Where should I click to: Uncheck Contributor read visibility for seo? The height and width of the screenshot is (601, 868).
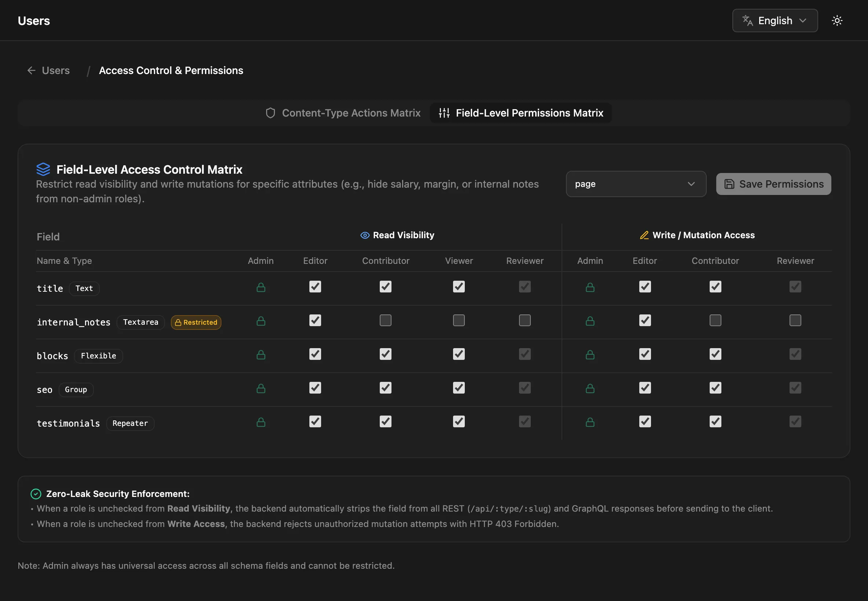tap(385, 388)
